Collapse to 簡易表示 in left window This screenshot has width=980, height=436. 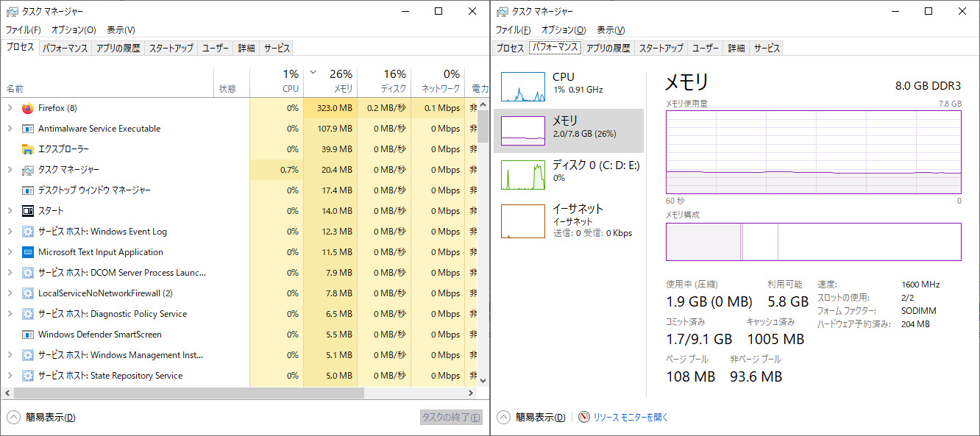click(13, 417)
